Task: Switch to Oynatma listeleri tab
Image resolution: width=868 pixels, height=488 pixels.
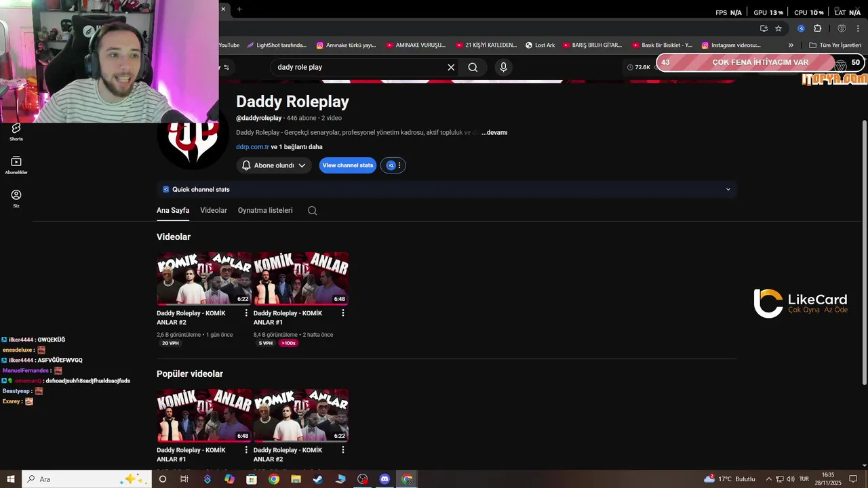Action: click(265, 210)
